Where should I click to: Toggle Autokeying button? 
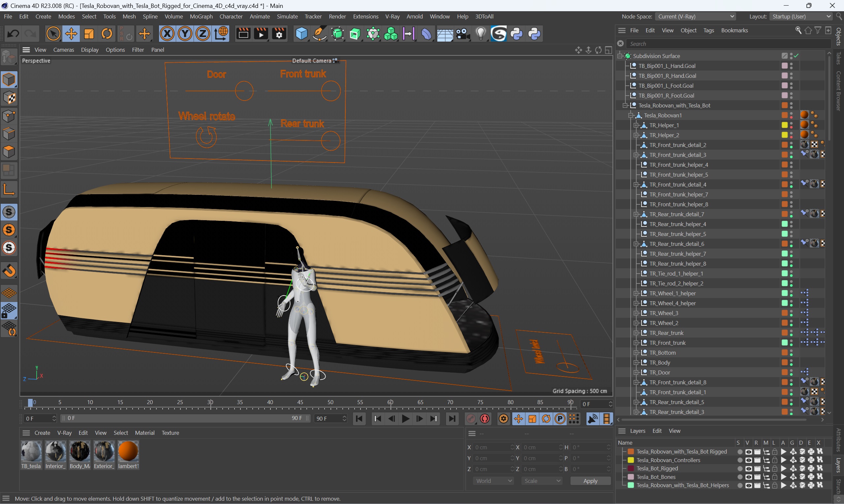tap(485, 419)
